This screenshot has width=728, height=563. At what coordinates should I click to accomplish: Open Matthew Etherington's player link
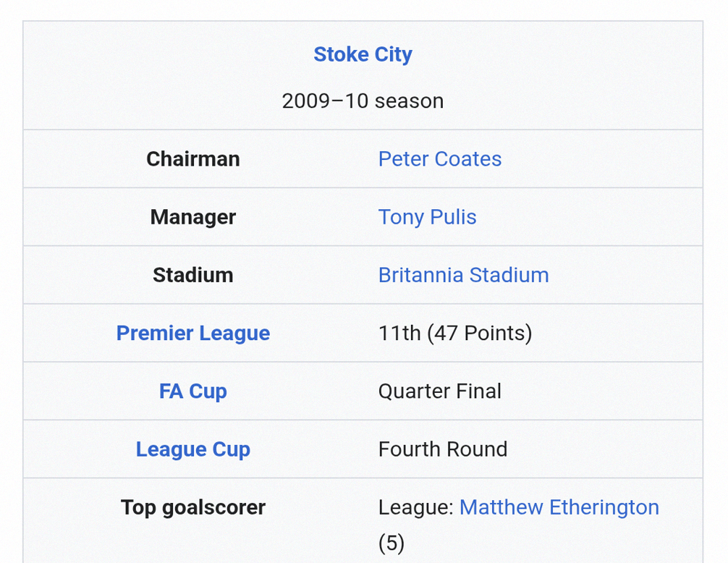(559, 507)
